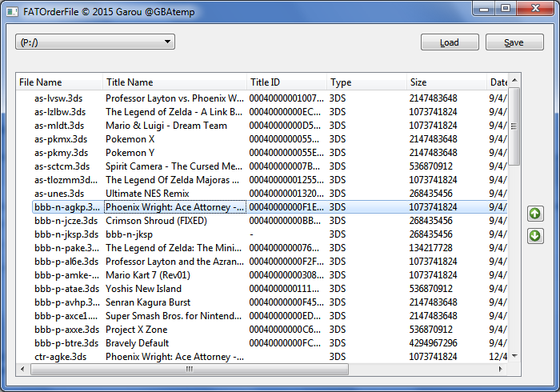Open the (P:/) drive dropdown

pos(95,42)
